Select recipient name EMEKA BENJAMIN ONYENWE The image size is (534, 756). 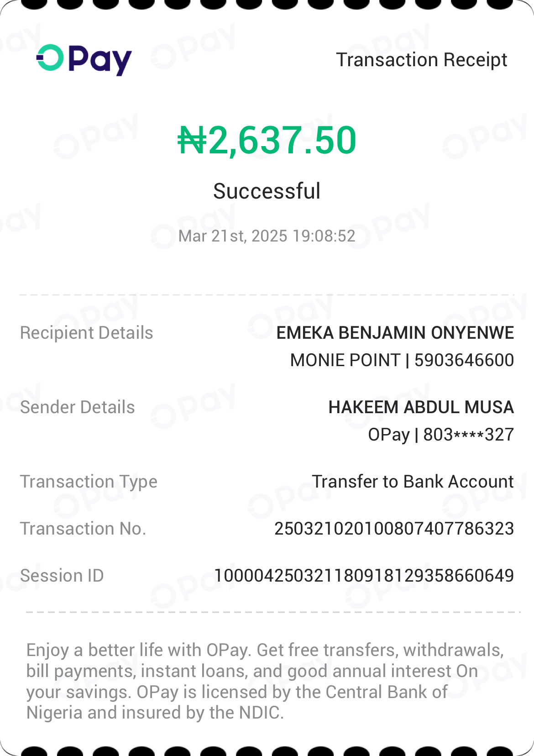click(395, 333)
